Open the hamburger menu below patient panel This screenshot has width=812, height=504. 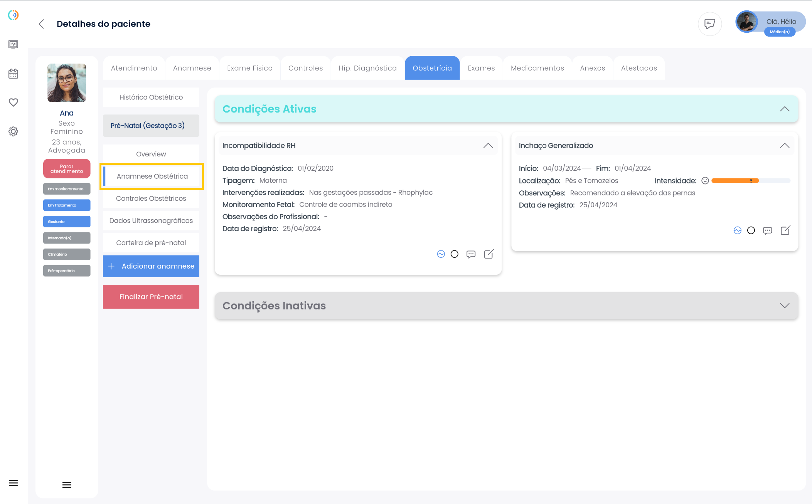point(67,485)
